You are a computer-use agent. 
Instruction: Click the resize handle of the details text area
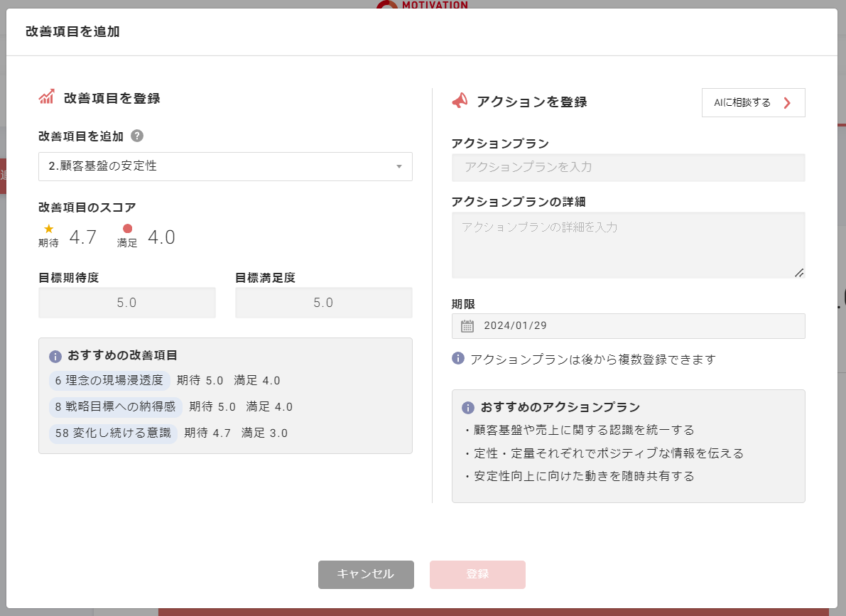(x=801, y=272)
